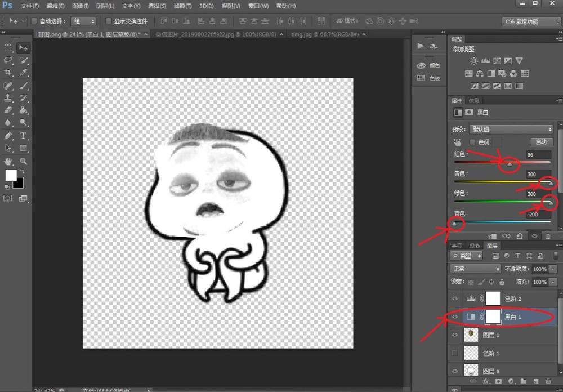Open the 滤镜(T) menu

coord(183,6)
